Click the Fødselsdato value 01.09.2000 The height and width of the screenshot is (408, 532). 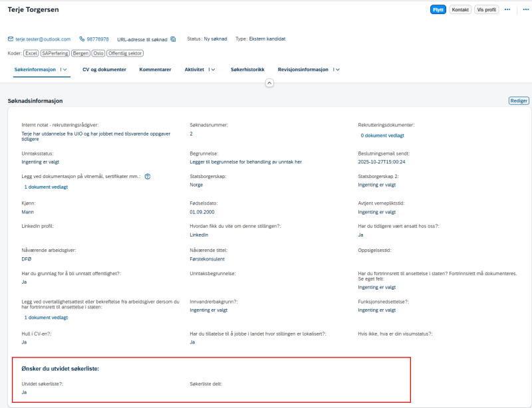pyautogui.click(x=202, y=212)
